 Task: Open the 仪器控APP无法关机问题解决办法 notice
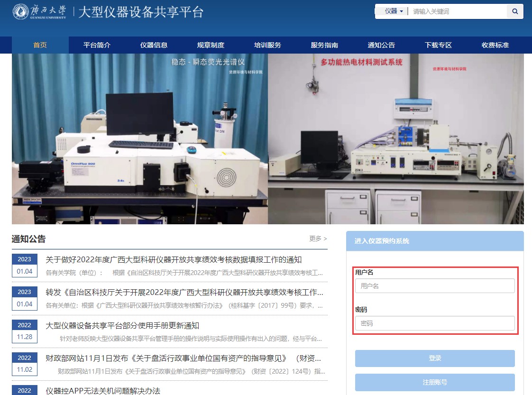(103, 391)
